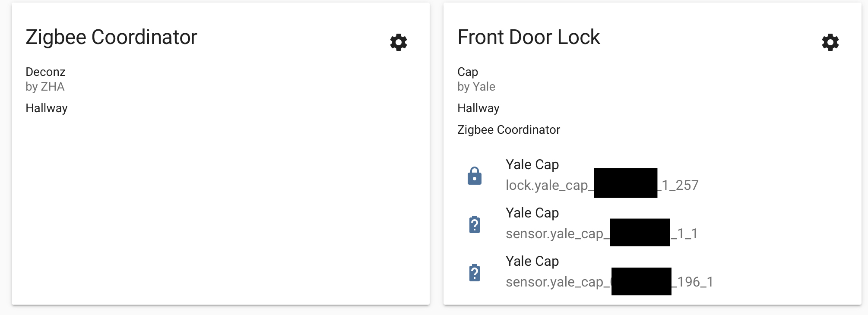Click Hallway area in Zigbee Coordinator card

tap(47, 108)
